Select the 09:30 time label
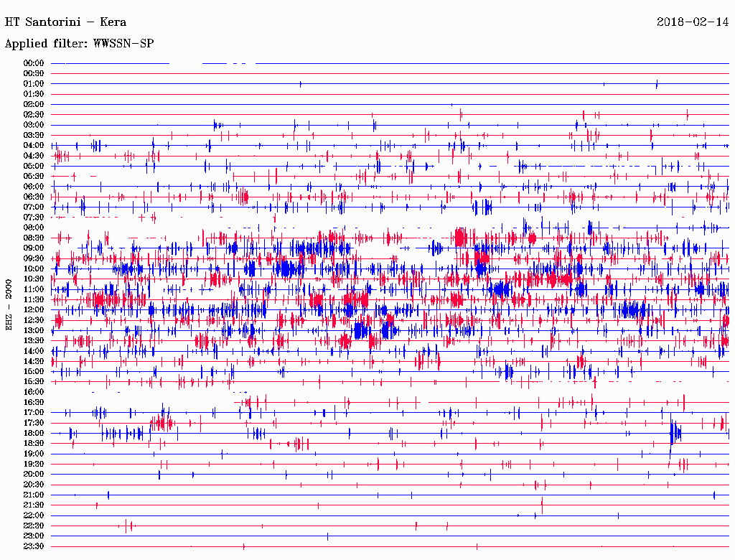Screen dimensions: 735x560 (34, 259)
